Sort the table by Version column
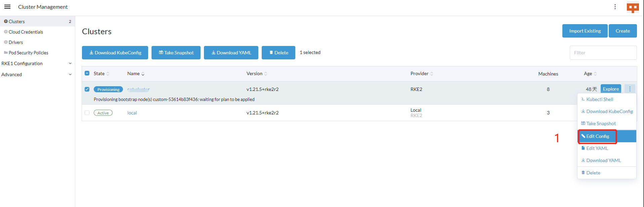 (x=257, y=73)
